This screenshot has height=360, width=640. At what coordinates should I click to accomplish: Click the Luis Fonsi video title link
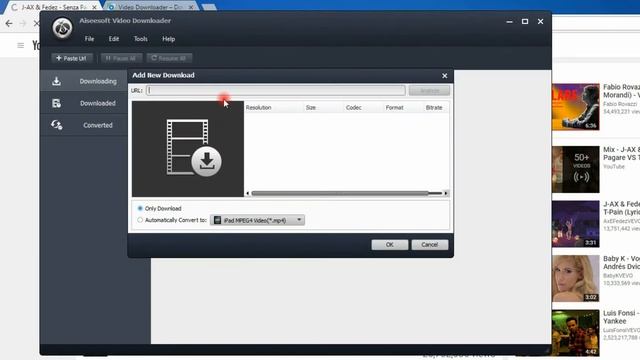pos(621,317)
